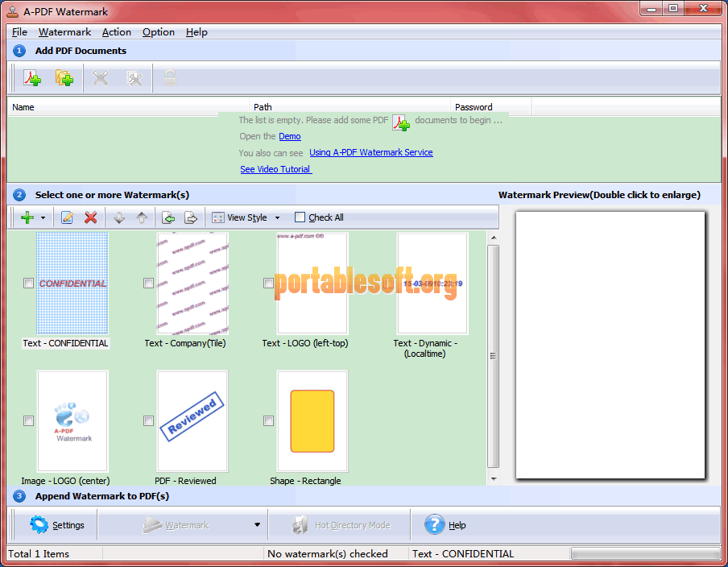Click the Hot Directory Mode icon
This screenshot has width=728, height=567.
(300, 525)
